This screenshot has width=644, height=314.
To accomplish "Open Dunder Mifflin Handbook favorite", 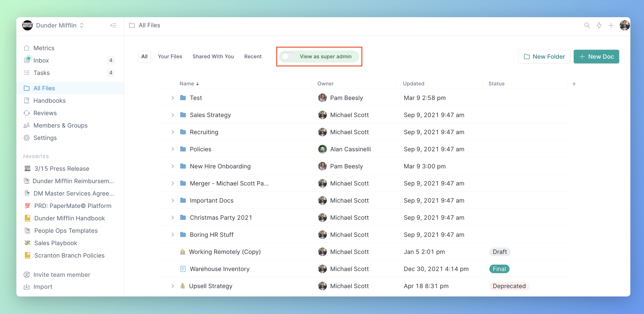I will click(x=69, y=218).
